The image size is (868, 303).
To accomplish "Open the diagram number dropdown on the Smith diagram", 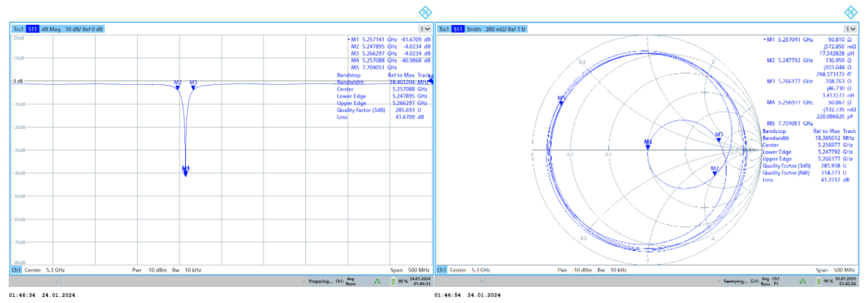I will 850,29.
